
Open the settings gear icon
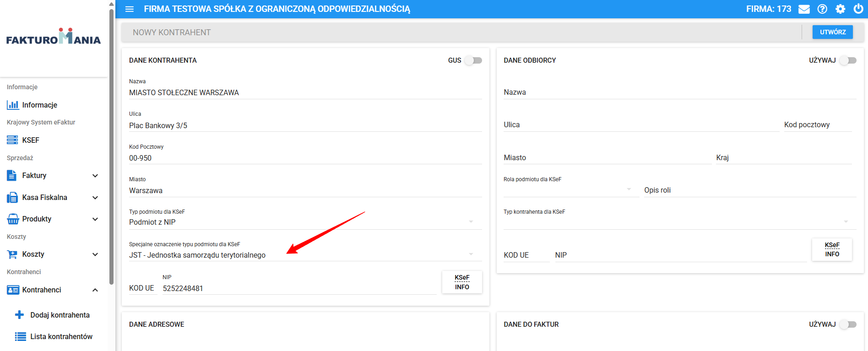[841, 9]
